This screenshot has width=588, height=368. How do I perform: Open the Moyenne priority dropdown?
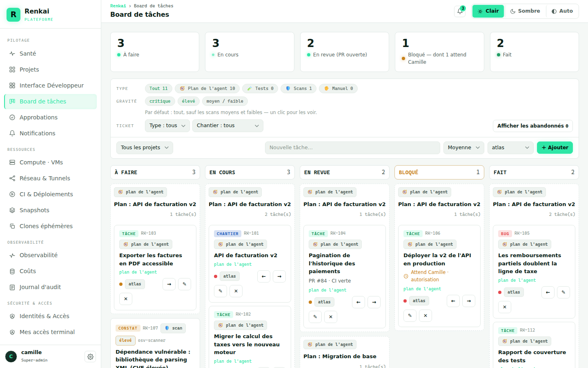[464, 148]
